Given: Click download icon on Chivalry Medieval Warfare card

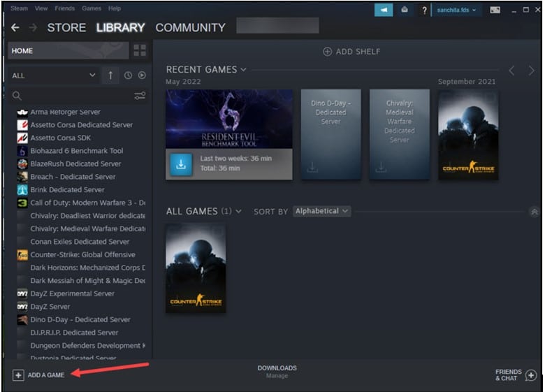Looking at the screenshot, I should [x=381, y=167].
